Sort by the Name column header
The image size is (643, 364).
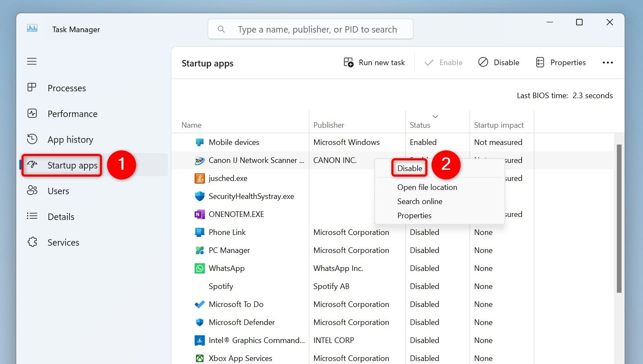click(191, 125)
